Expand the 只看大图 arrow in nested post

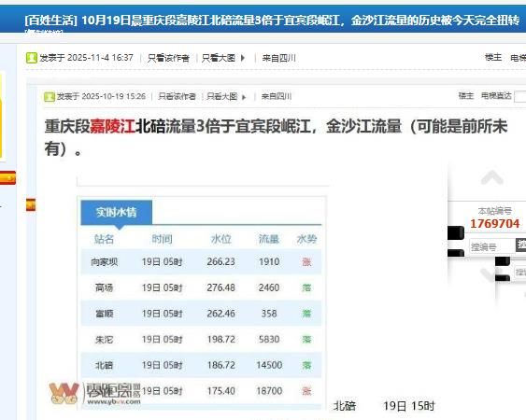point(244,97)
